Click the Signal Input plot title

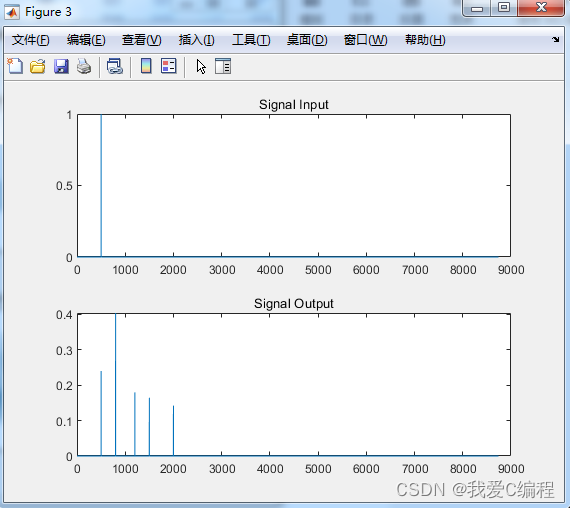[x=293, y=105]
